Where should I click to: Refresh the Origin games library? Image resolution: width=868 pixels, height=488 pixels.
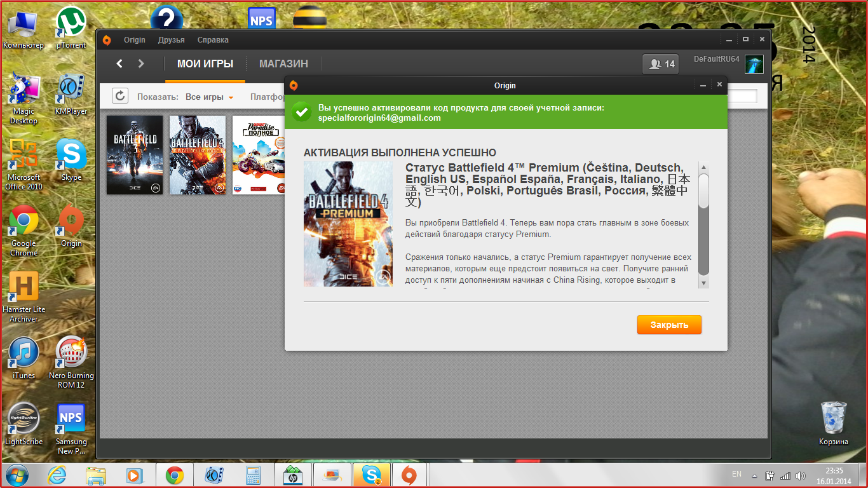click(120, 96)
